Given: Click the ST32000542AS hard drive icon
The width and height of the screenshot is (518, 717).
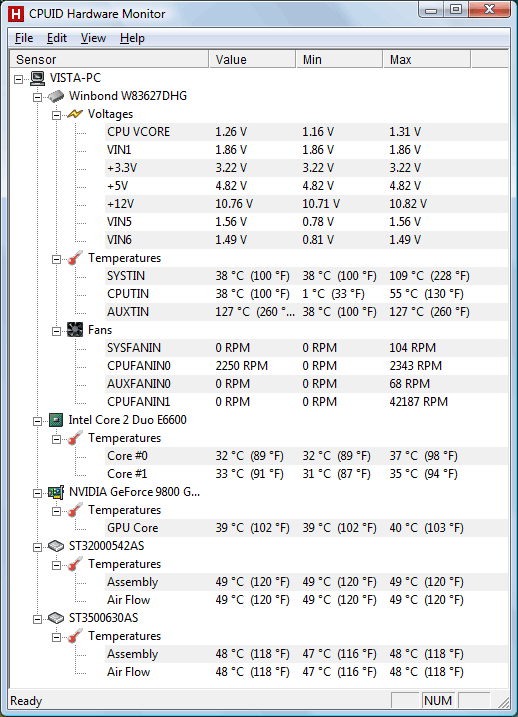Looking at the screenshot, I should coord(56,546).
